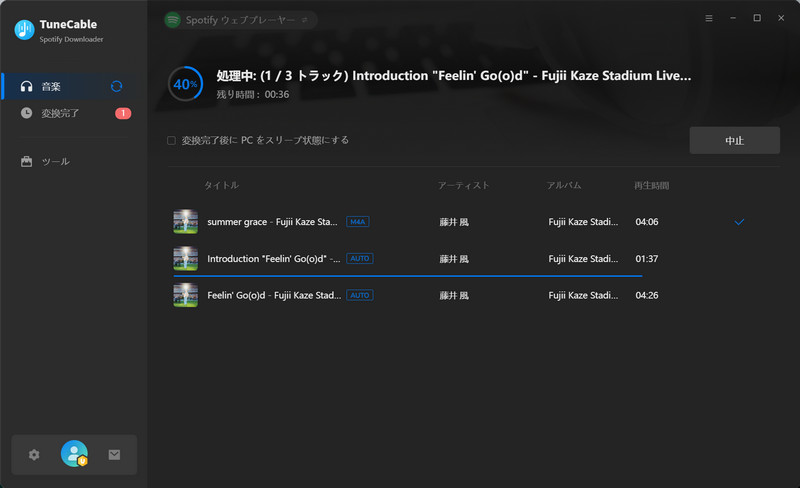Click duration 01:37

click(x=647, y=258)
